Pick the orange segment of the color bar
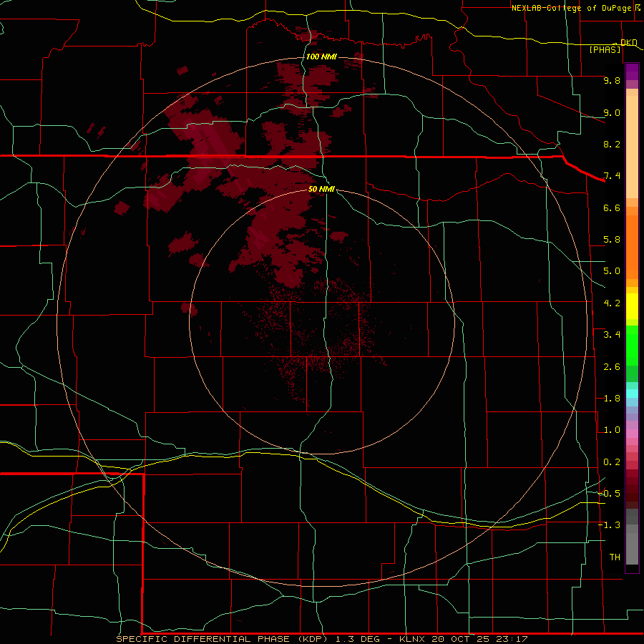Screen dimensions: 644x644 (632, 248)
